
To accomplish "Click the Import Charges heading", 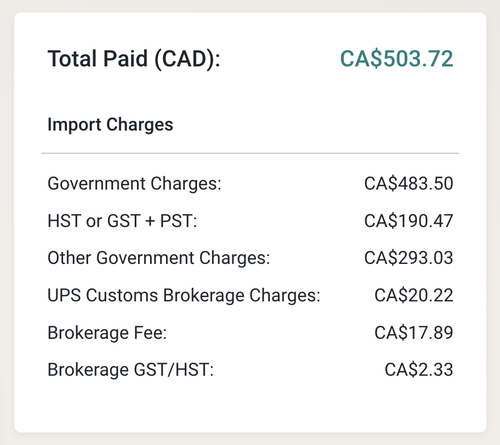I will pos(110,125).
